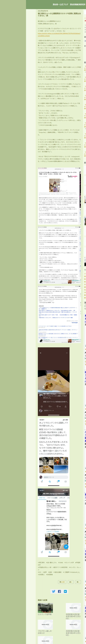Open the ANA baggage tweet screenshot image
The image size is (86, 644).
coord(54,522)
